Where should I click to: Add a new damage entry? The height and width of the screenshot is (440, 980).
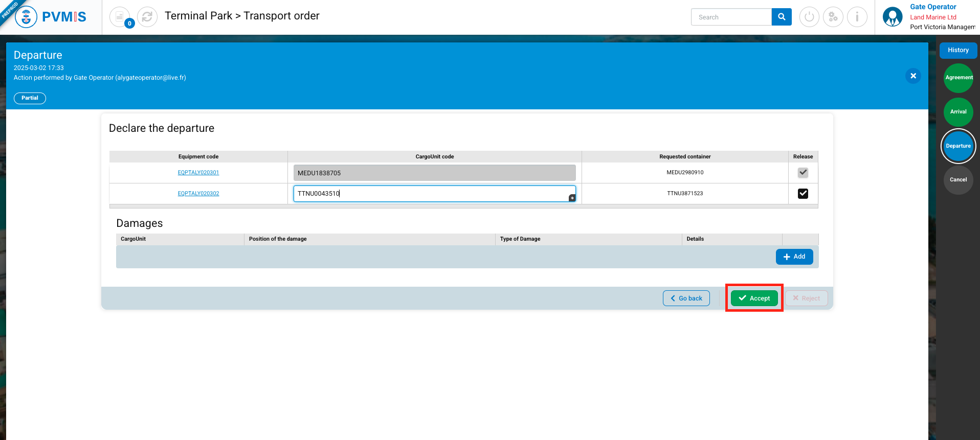(794, 257)
